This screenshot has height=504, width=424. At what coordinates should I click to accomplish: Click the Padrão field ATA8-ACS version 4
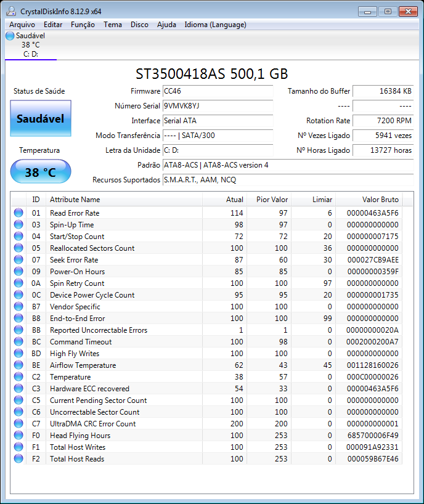[288, 165]
